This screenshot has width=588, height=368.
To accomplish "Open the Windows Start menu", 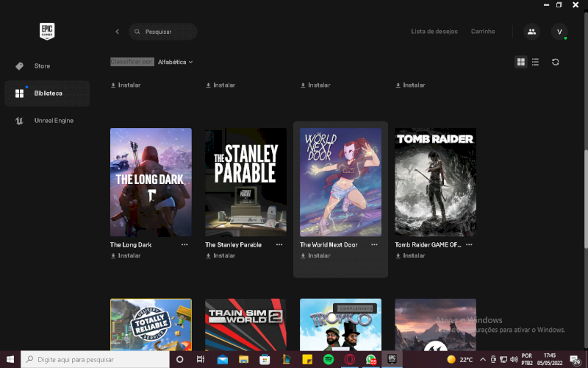I will pos(10,359).
